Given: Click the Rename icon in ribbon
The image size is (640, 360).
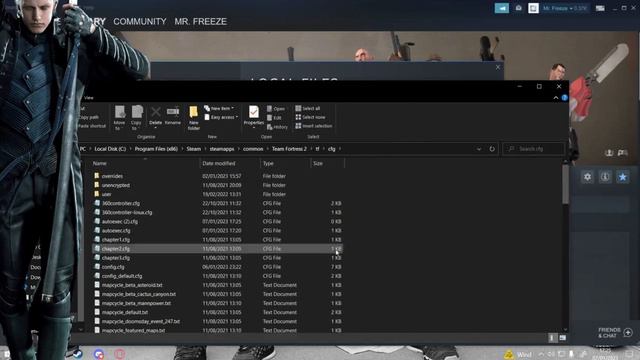Looking at the screenshot, I should (x=173, y=116).
